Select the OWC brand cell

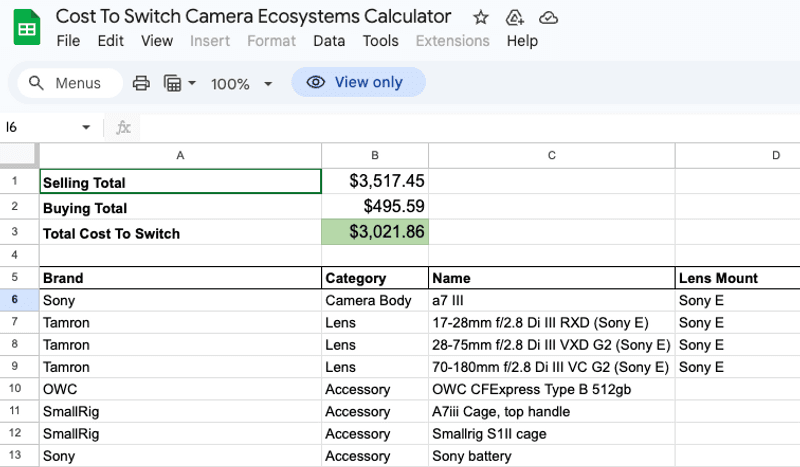click(181, 389)
